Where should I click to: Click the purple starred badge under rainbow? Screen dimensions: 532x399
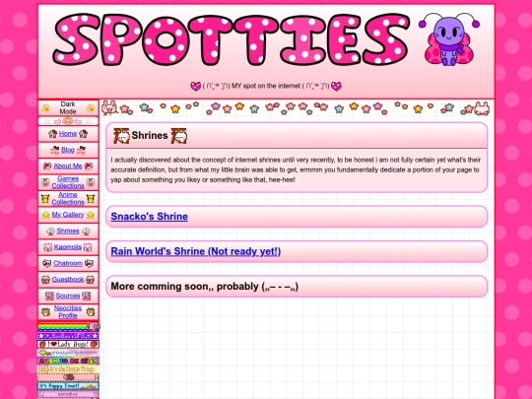tap(68, 336)
